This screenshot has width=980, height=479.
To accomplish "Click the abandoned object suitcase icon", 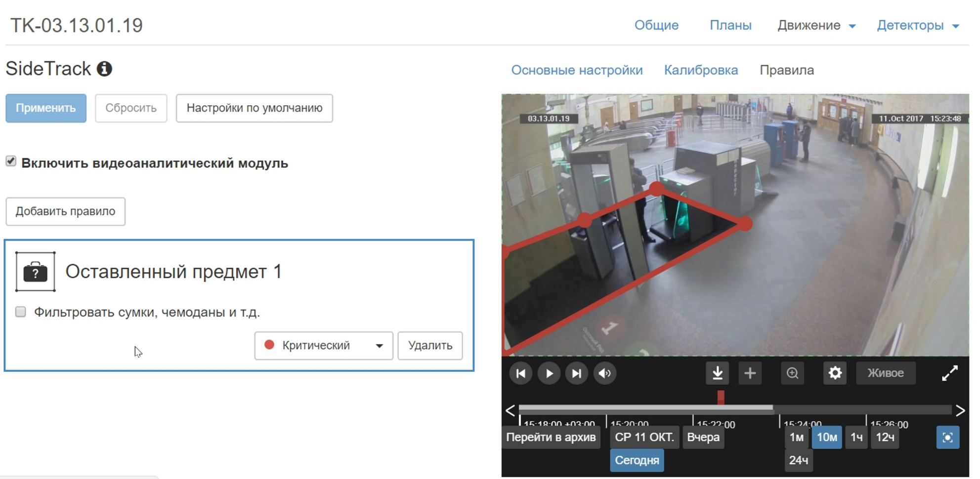I will tap(35, 272).
